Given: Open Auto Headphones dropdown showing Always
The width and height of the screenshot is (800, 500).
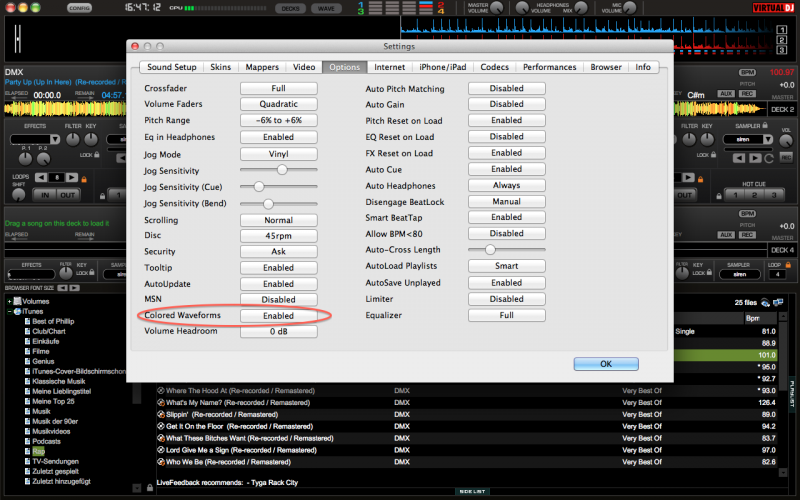Looking at the screenshot, I should coord(507,185).
